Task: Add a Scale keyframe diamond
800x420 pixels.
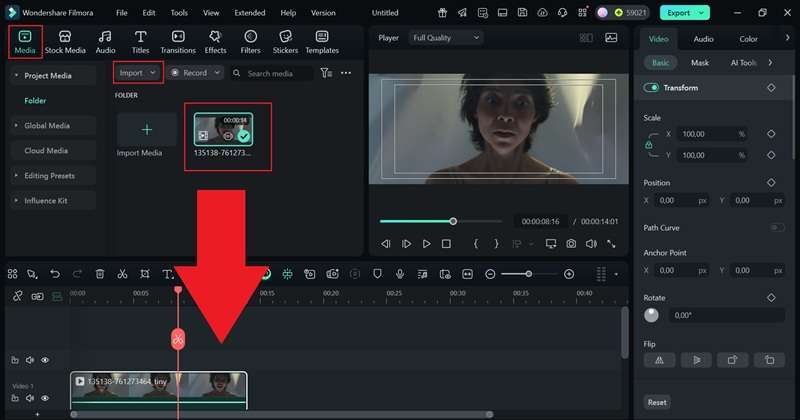Action: (771, 134)
